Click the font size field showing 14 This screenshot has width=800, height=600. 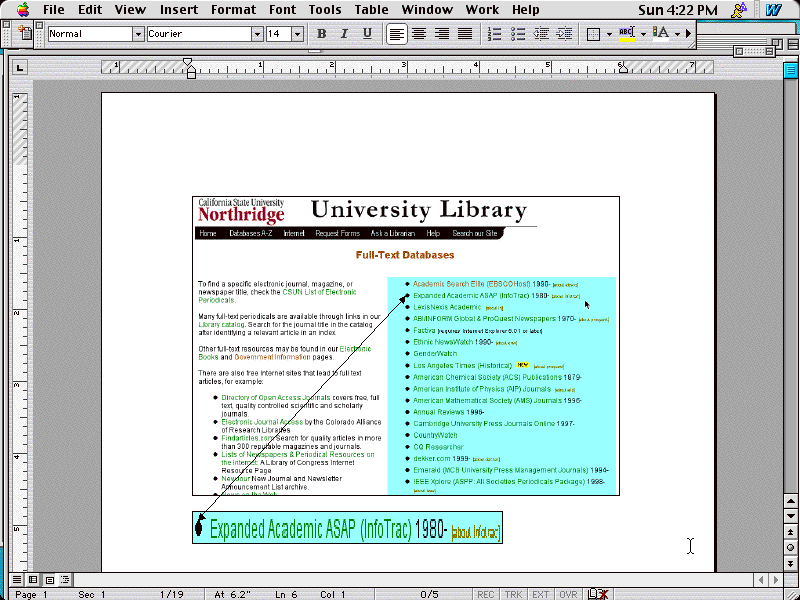coord(279,34)
